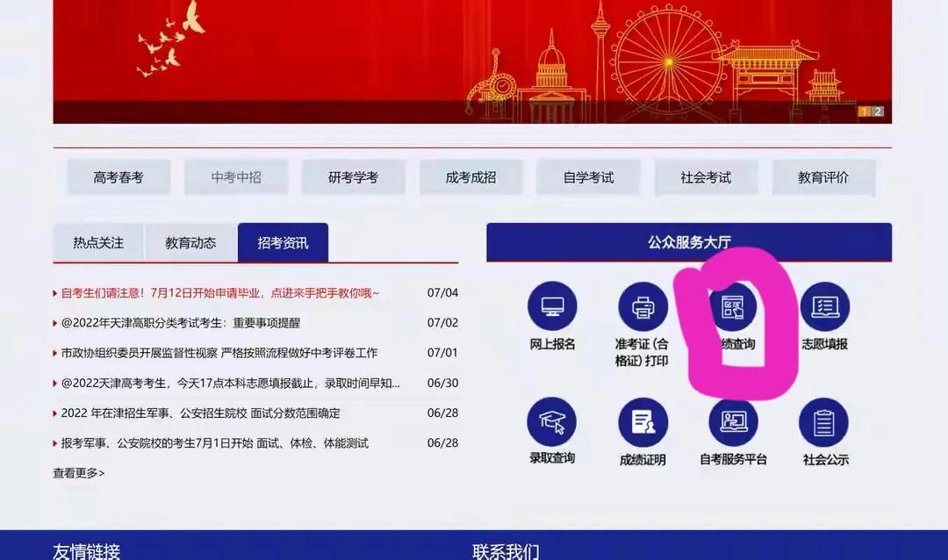Select the 招考资讯 tab
Image resolution: width=948 pixels, height=560 pixels.
point(283,243)
